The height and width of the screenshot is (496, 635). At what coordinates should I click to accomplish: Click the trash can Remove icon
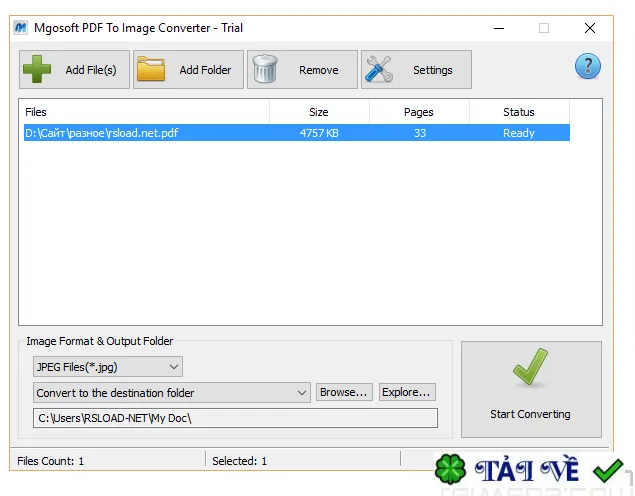265,69
